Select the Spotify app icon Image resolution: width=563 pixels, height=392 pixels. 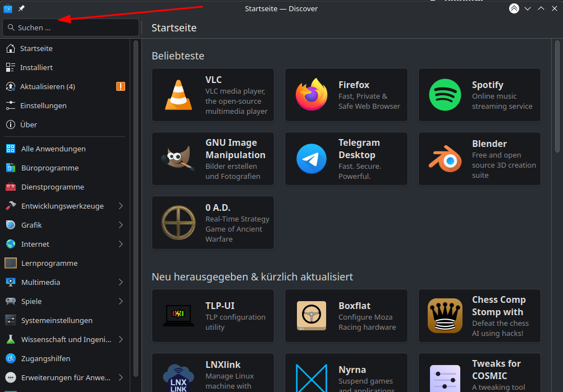pyautogui.click(x=445, y=95)
